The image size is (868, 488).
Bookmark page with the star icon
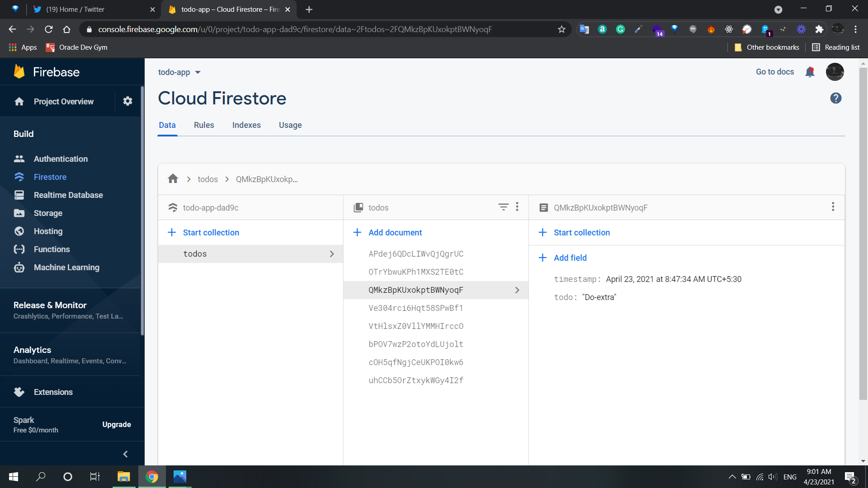[x=561, y=29]
